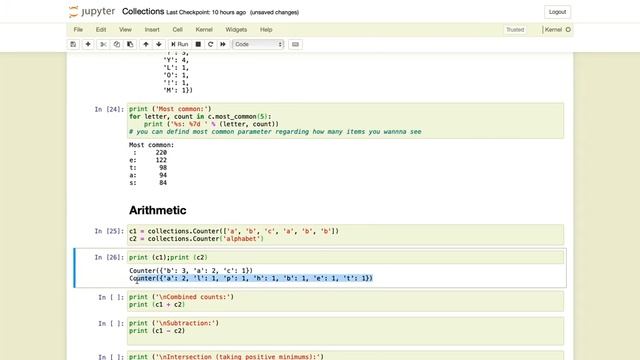Click the In [24]: prompt label

point(109,109)
